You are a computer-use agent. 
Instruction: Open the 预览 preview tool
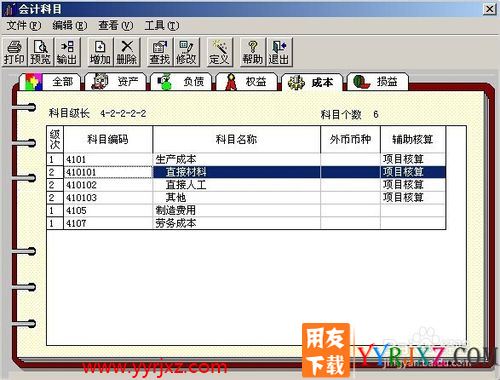40,52
